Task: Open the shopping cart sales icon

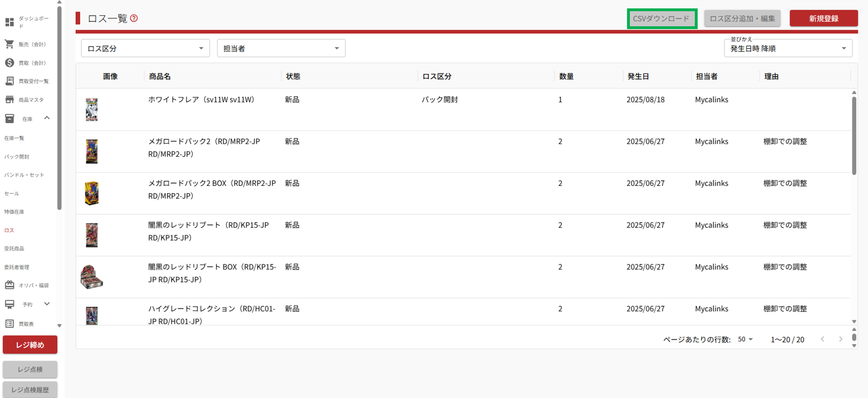Action: point(10,44)
